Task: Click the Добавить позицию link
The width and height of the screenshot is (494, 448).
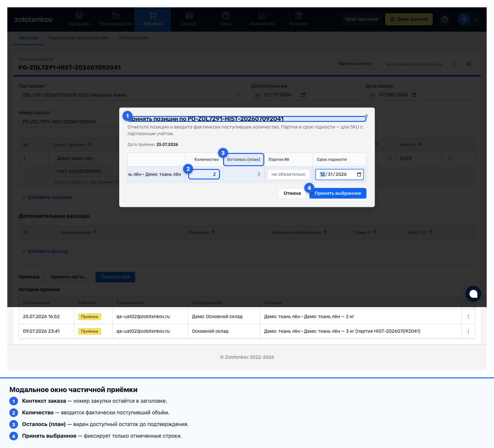Action: tap(47, 197)
